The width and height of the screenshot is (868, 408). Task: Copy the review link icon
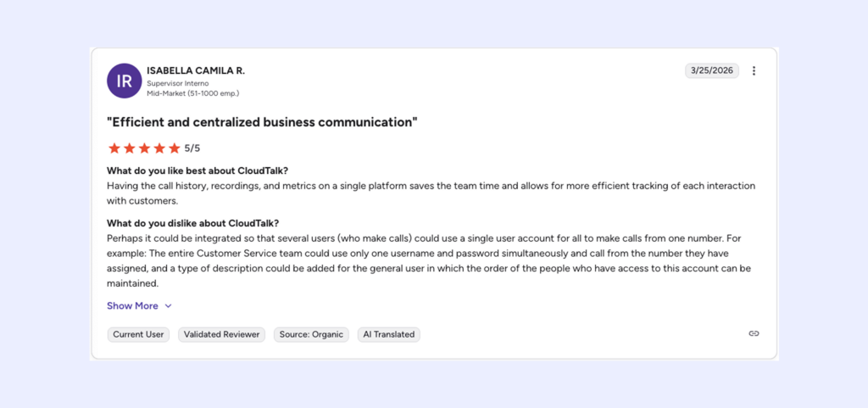tap(754, 334)
